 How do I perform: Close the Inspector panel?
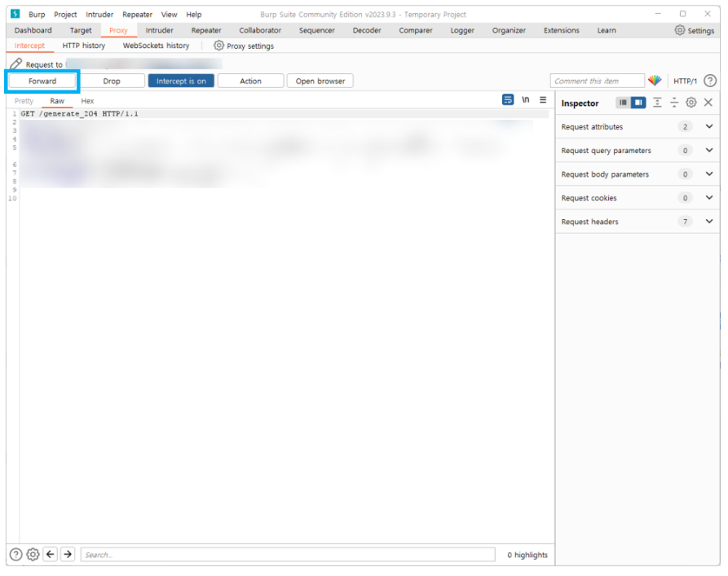click(708, 103)
